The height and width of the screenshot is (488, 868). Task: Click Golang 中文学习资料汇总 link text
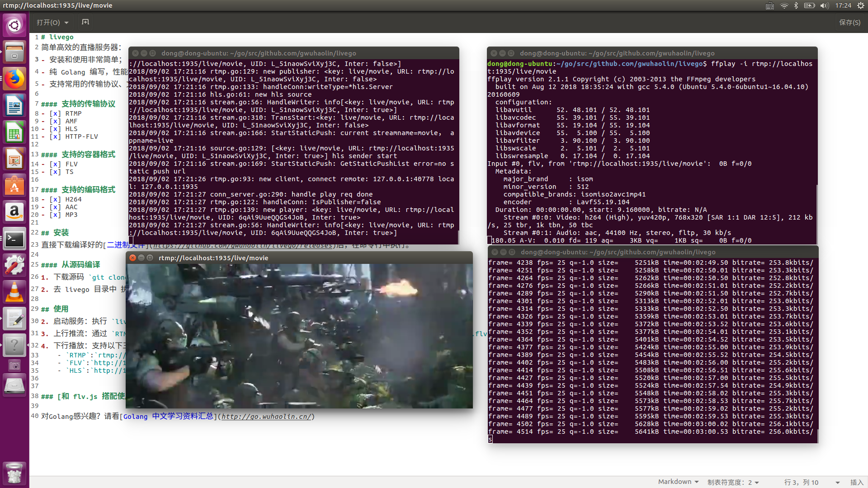168,416
